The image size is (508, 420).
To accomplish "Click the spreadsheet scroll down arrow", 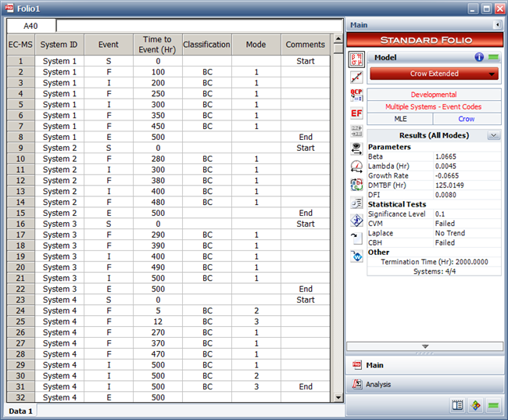I will [x=338, y=397].
